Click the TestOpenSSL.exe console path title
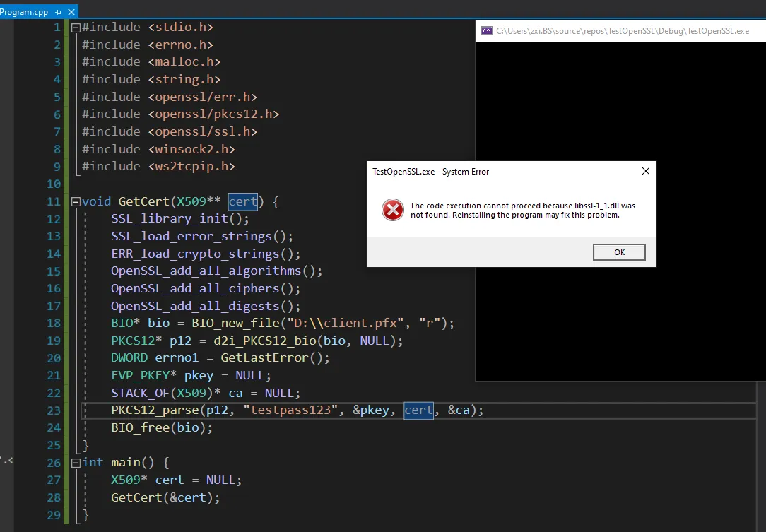Screen dimensions: 766x532 pos(623,31)
